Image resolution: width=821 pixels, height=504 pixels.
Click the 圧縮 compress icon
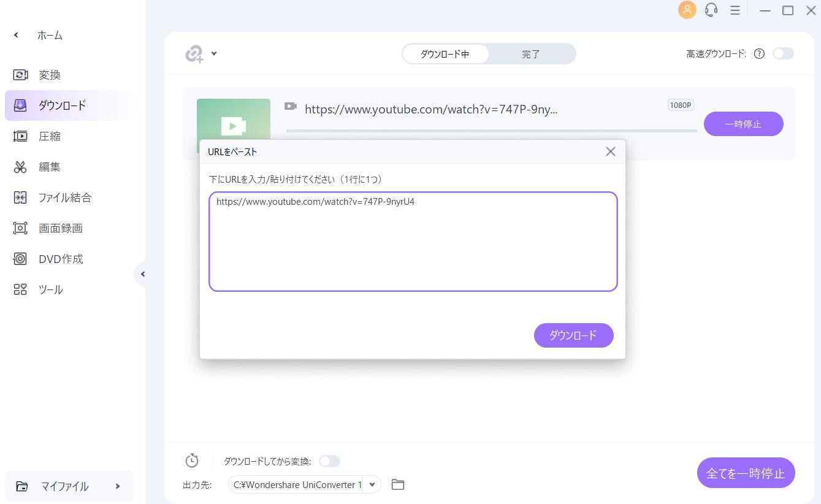tap(20, 136)
